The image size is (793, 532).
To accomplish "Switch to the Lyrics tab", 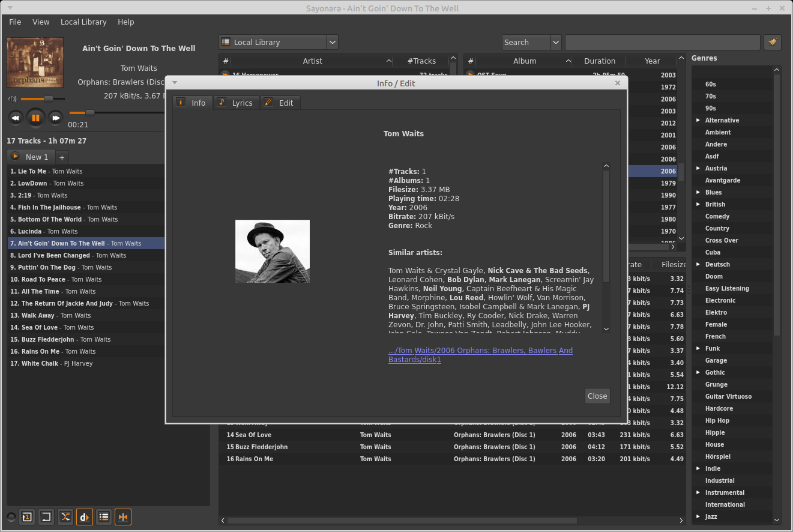I will 237,103.
